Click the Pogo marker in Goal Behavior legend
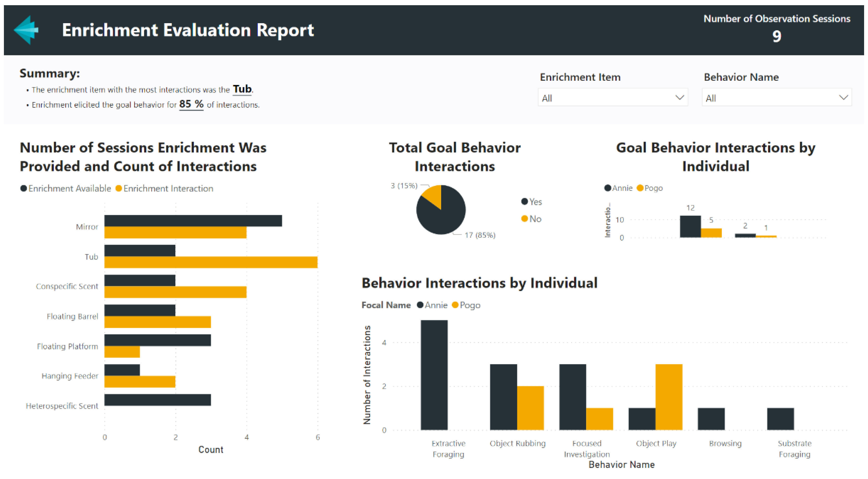This screenshot has width=868, height=479. 640,188
